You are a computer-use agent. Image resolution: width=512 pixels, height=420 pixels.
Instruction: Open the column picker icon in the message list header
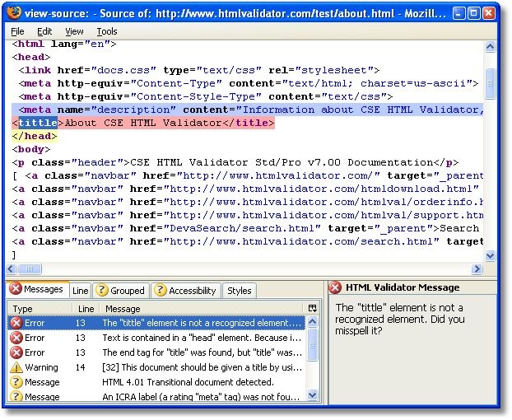coord(312,308)
